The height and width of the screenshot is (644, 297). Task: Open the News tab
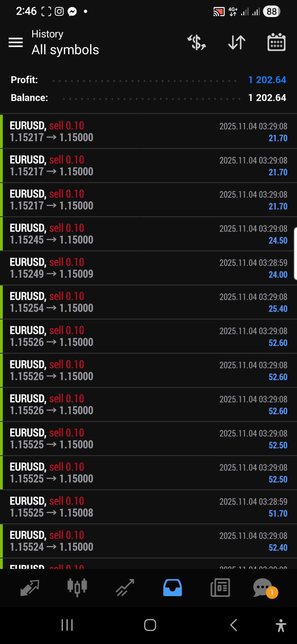pyautogui.click(x=220, y=588)
